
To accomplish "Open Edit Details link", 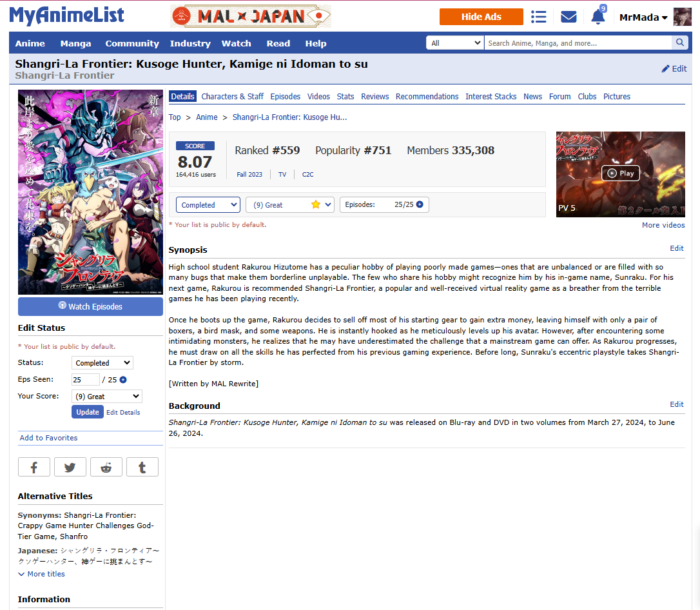I will point(123,412).
